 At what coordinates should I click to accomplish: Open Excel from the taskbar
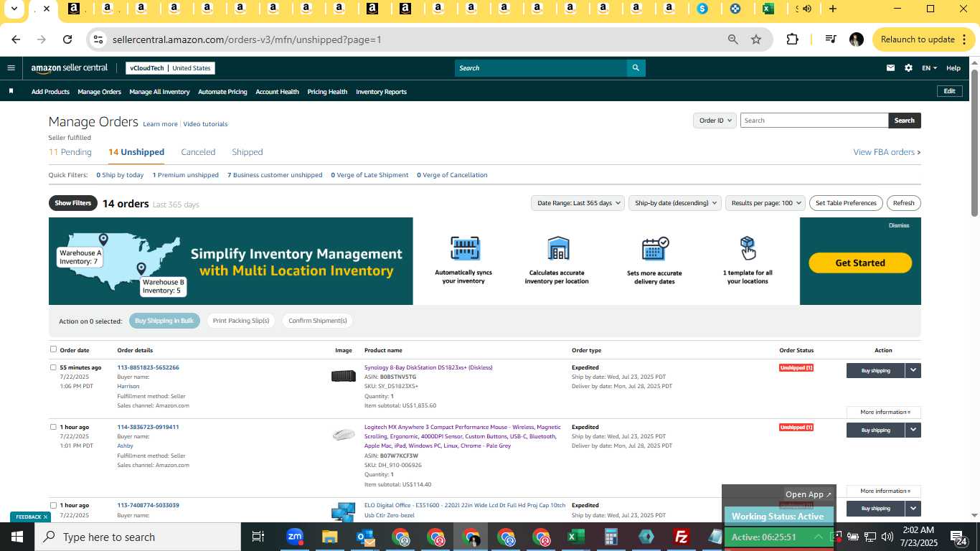click(x=575, y=537)
